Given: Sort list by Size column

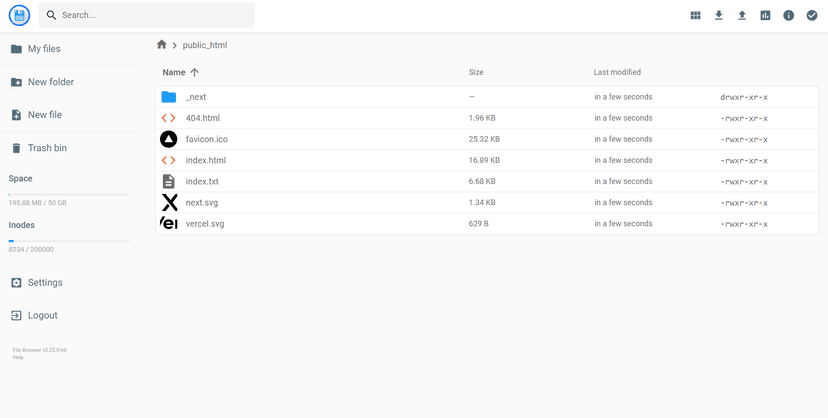Looking at the screenshot, I should click(x=476, y=72).
